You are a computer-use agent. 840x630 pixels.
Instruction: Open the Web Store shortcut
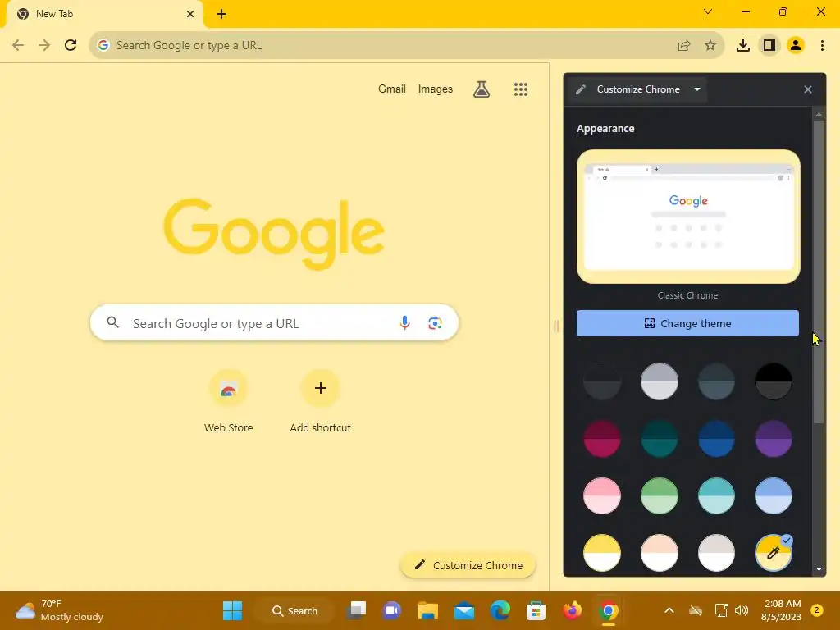coord(228,400)
